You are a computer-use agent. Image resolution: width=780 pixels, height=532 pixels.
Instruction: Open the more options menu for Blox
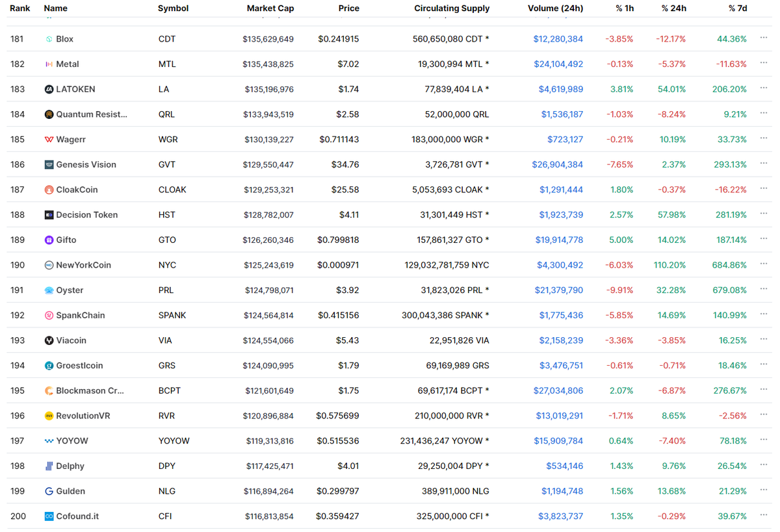point(763,37)
